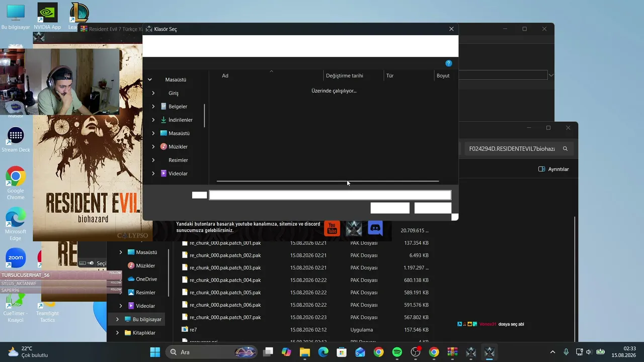This screenshot has width=644, height=362.
Task: Expand the Giriş node in Klasör Seç
Action: (x=153, y=93)
